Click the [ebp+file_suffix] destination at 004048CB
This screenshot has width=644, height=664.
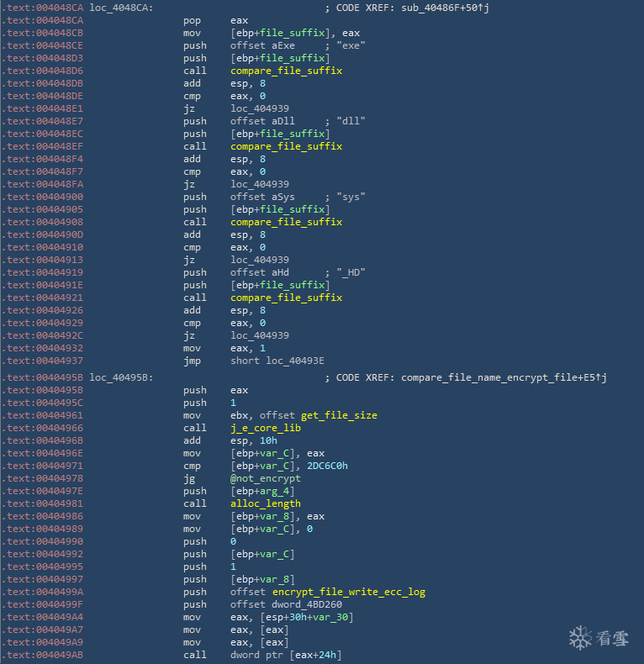pos(280,33)
